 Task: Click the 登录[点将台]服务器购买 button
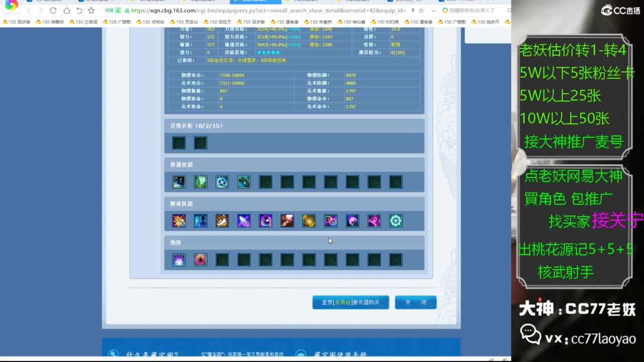pos(351,302)
